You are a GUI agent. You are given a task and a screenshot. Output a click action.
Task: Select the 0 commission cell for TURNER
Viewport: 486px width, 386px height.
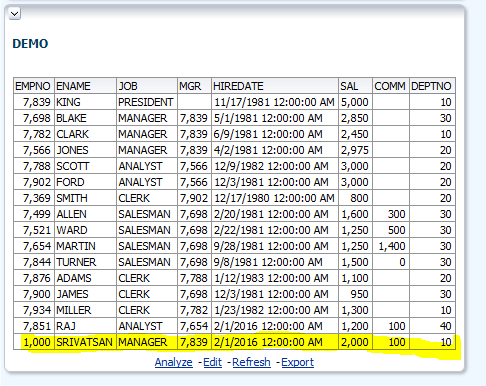391,262
